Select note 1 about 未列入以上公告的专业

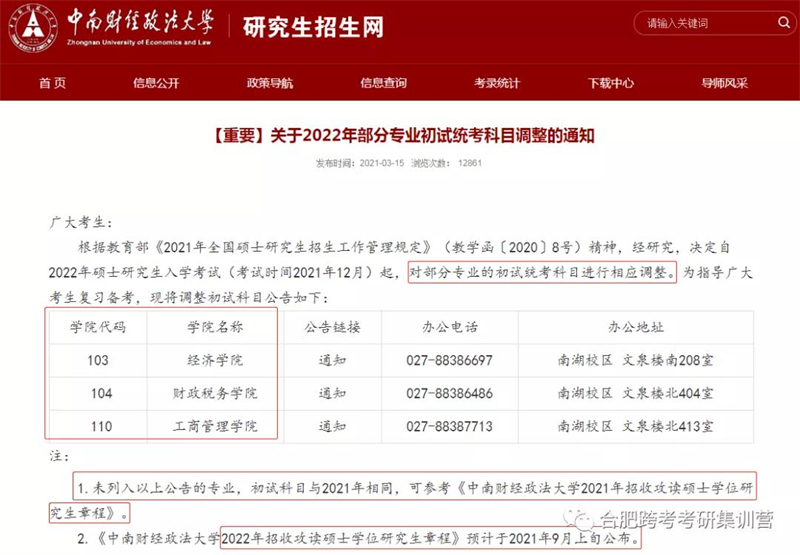(402, 500)
